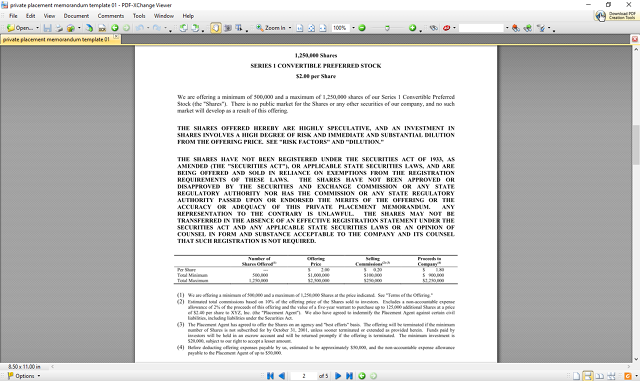Adjust the zoom slider handle

click(x=387, y=28)
